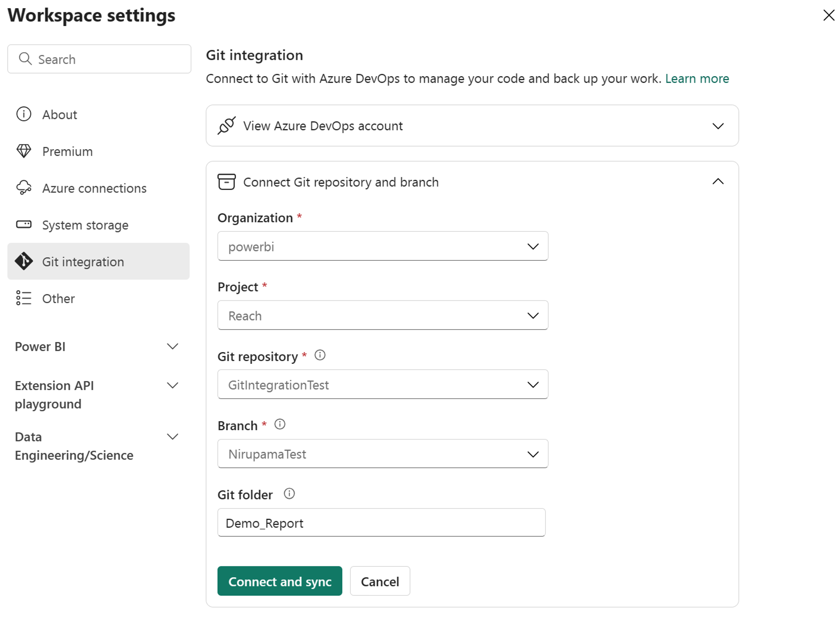The height and width of the screenshot is (632, 840).
Task: Collapse the Connect Git repository section
Action: coord(718,182)
